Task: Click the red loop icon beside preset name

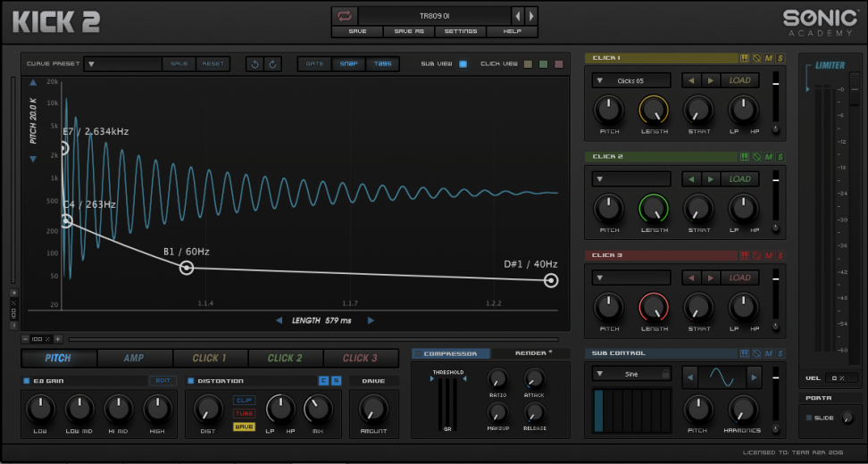Action: 344,15
